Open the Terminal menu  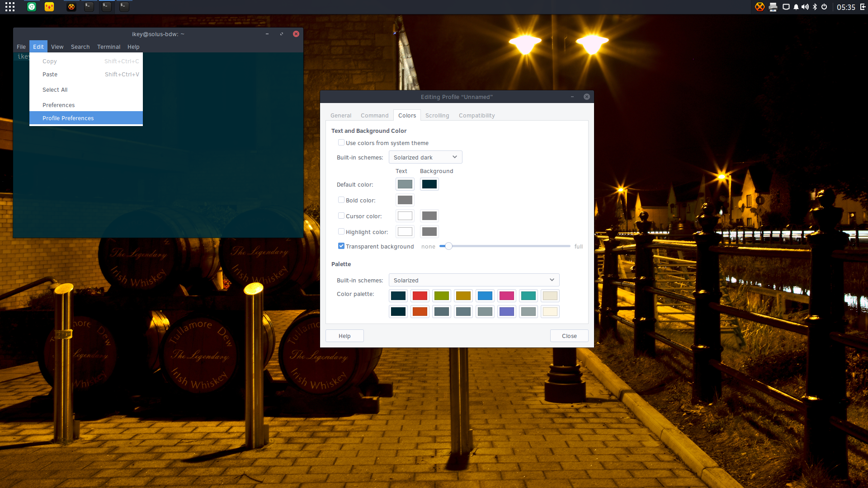coord(109,47)
